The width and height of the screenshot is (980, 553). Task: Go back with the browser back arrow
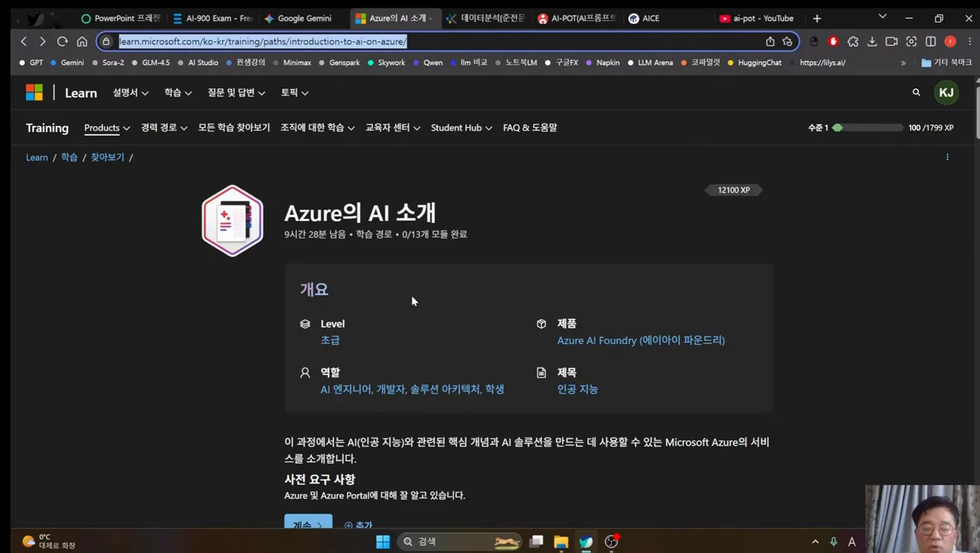tap(24, 41)
